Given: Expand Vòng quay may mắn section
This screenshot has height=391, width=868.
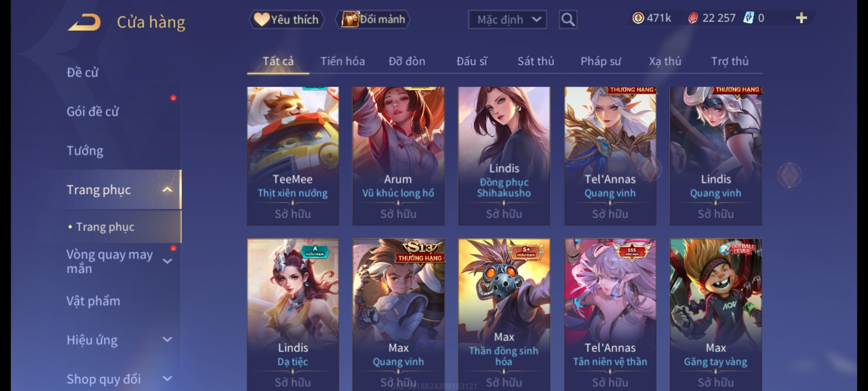Looking at the screenshot, I should coord(167,261).
